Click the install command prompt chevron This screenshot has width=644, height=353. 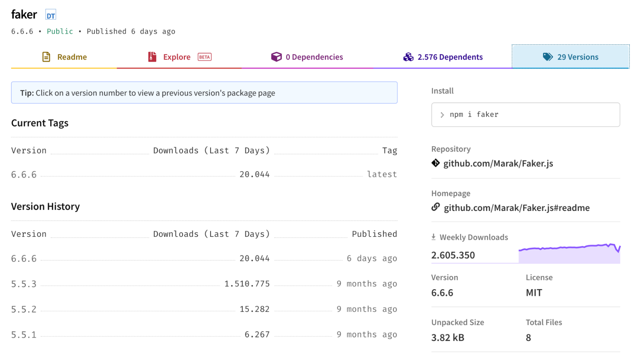pos(442,115)
